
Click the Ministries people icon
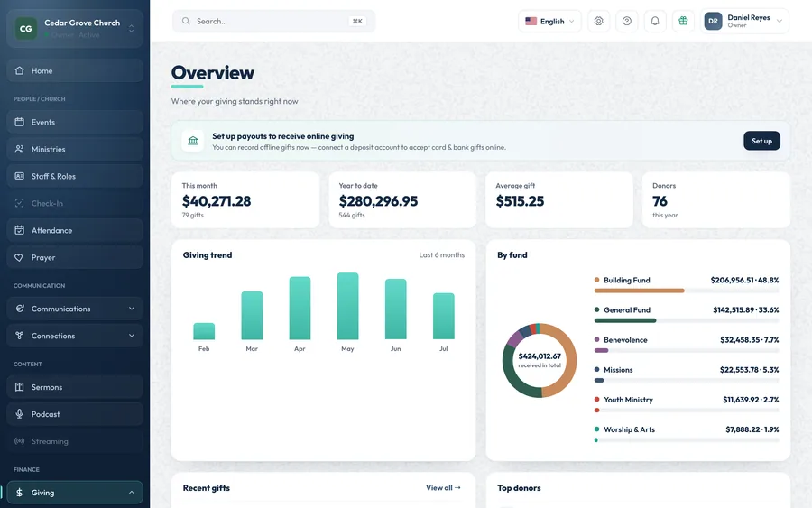point(19,149)
